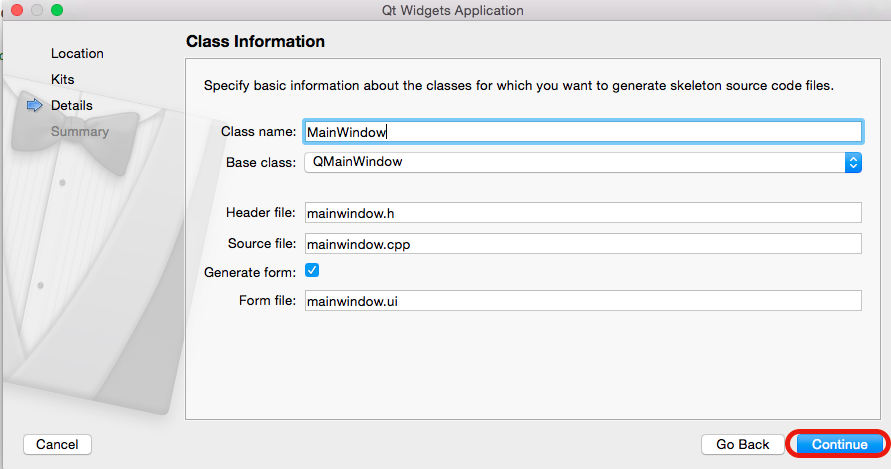
Task: Open the Base class dropdown
Action: click(x=583, y=162)
